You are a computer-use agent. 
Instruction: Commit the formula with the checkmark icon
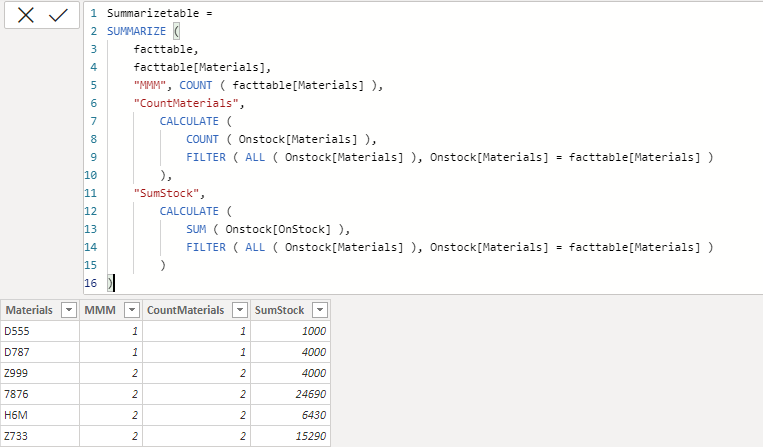pos(58,15)
